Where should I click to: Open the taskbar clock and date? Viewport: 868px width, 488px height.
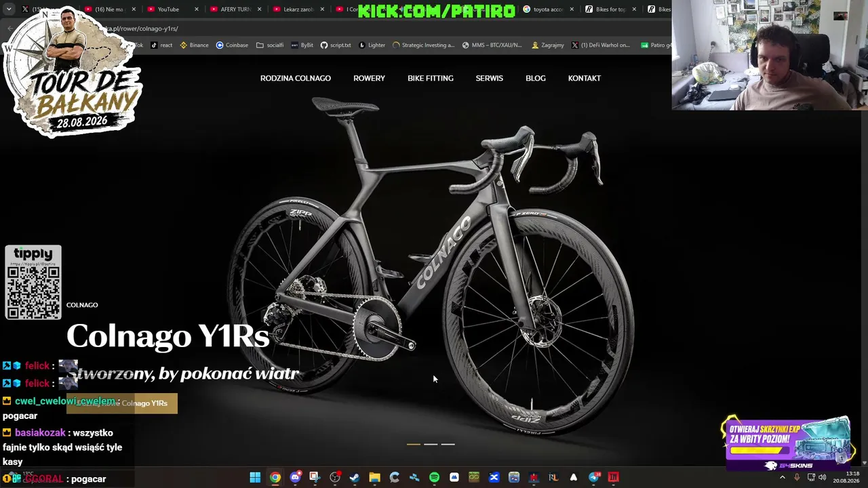pyautogui.click(x=847, y=477)
